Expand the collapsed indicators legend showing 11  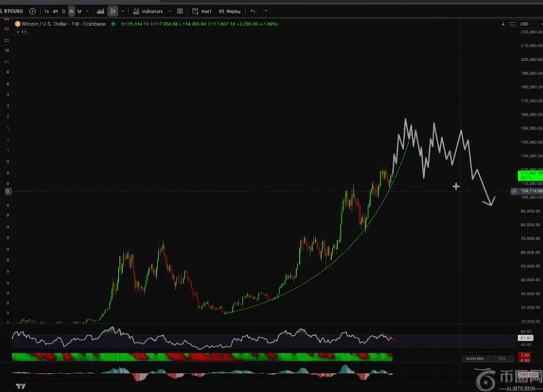click(x=21, y=31)
